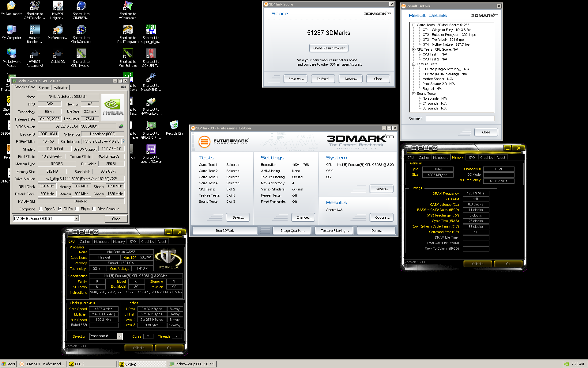
Task: Open Shortcut to GPU-Z.0.7 icon
Action: [x=151, y=130]
